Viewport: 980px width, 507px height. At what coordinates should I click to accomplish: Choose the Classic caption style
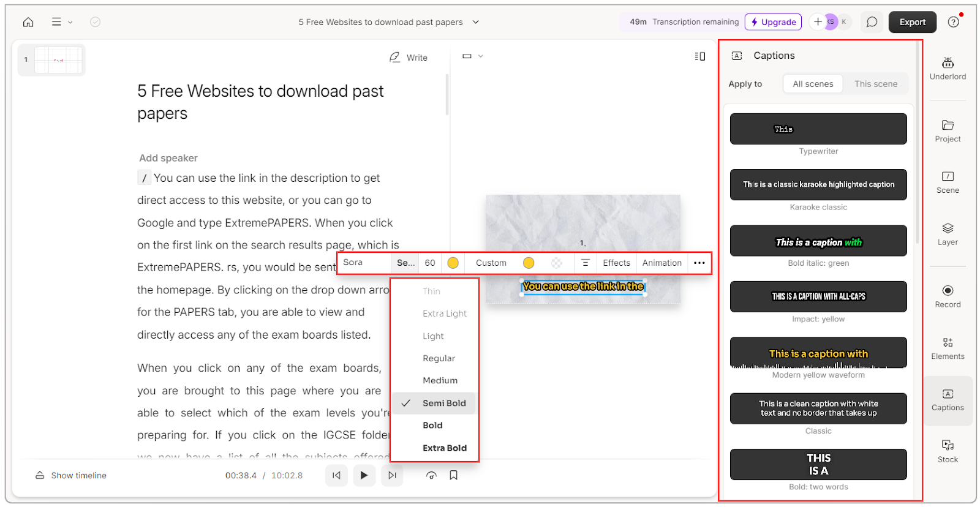(x=818, y=408)
